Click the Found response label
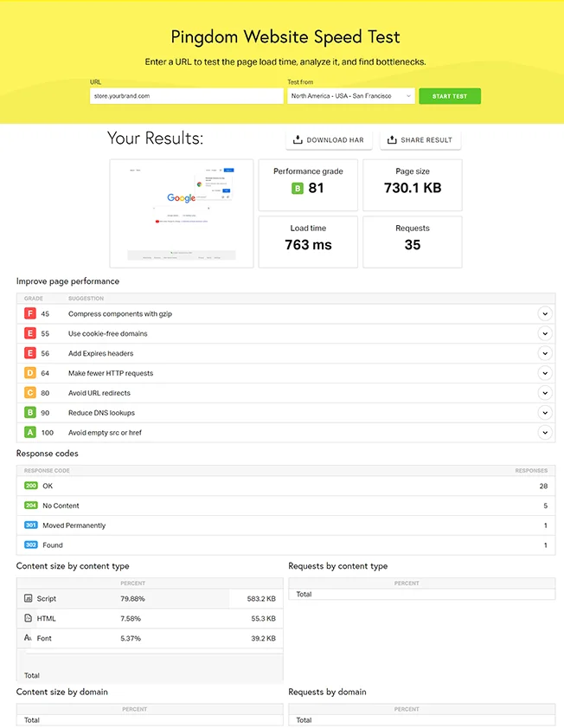This screenshot has height=728, width=564. point(53,545)
